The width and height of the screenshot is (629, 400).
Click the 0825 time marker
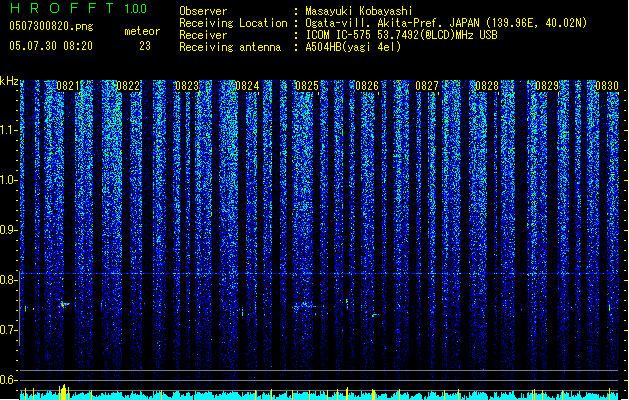click(307, 86)
